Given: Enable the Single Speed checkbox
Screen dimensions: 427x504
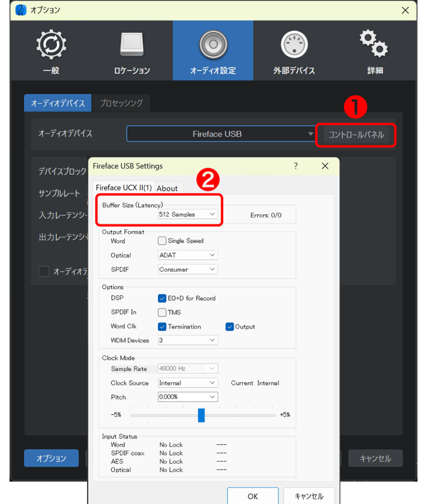Looking at the screenshot, I should pyautogui.click(x=162, y=241).
